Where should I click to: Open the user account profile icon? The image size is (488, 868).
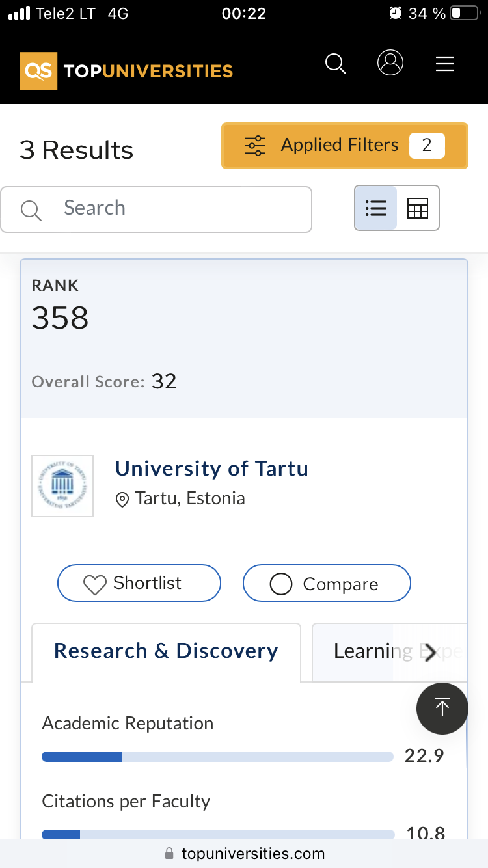click(390, 63)
